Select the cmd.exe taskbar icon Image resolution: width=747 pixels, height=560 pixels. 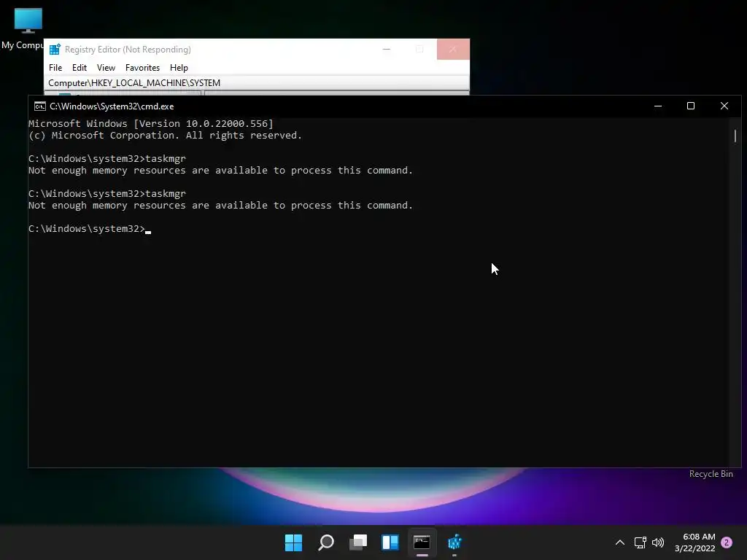point(422,542)
